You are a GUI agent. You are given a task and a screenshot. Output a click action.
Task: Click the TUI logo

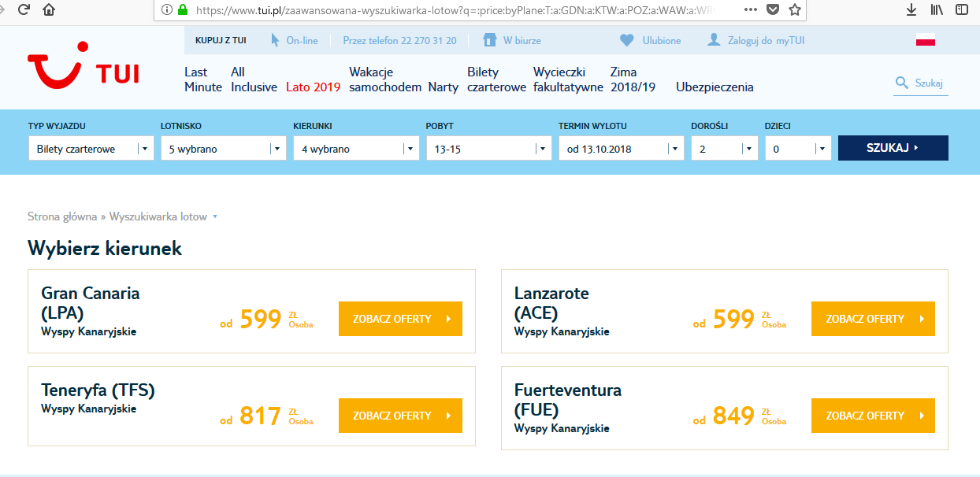pos(84,65)
